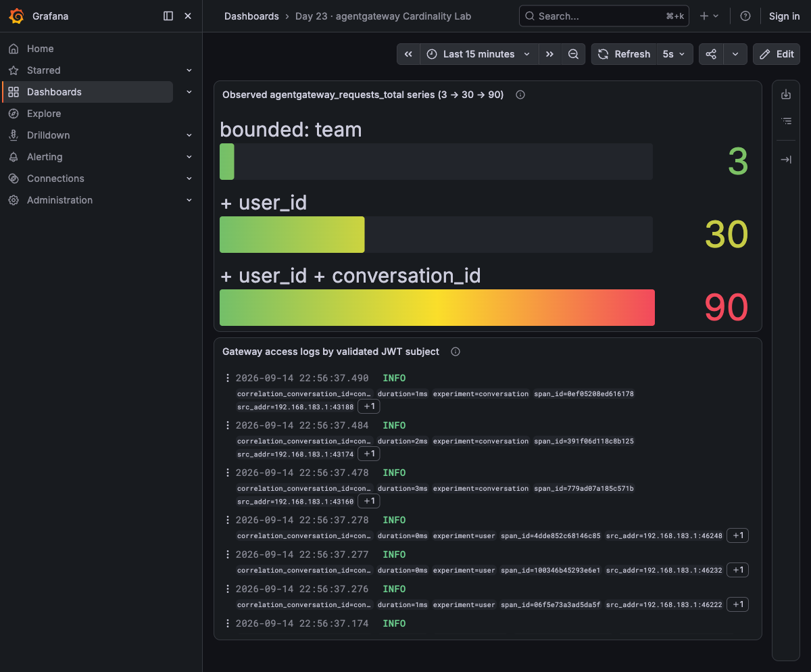Expand the Starred section chevron

[x=189, y=70]
